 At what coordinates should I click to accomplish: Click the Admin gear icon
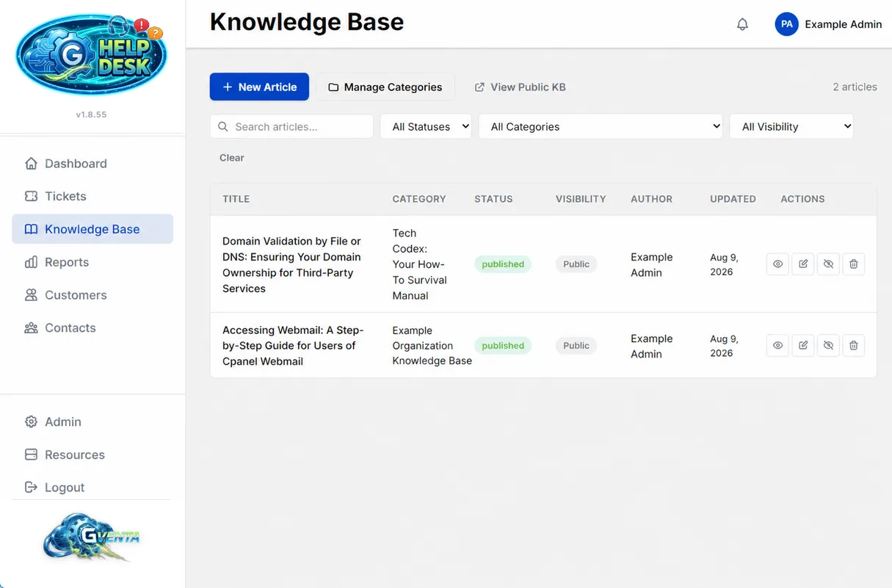coord(31,422)
